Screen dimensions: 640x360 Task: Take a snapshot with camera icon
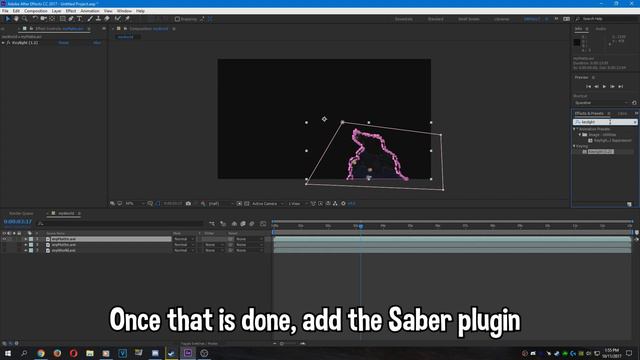188,203
